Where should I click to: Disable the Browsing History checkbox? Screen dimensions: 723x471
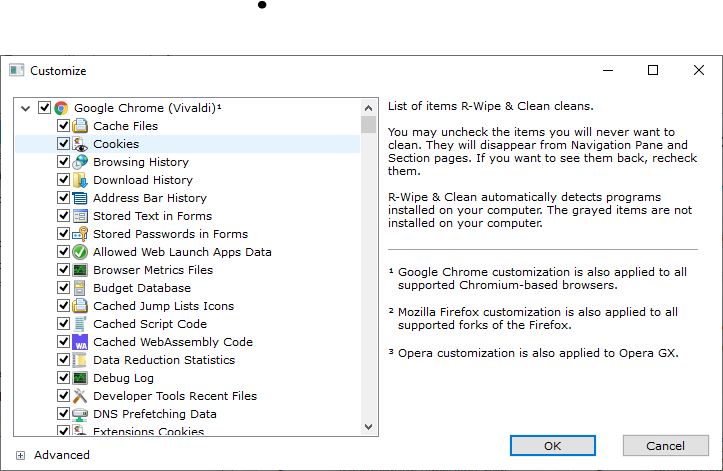(x=63, y=162)
